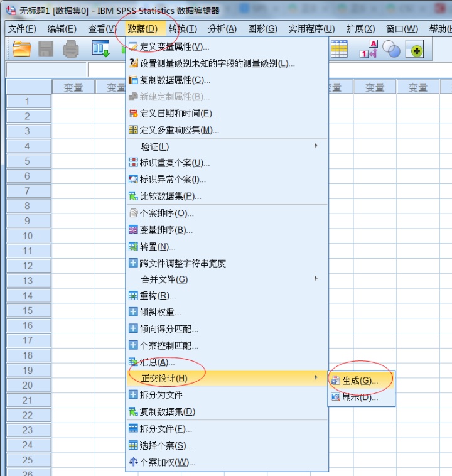Image resolution: width=452 pixels, height=476 pixels.
Task: Select 复制数据属性(C) from the menu
Action: point(227,80)
